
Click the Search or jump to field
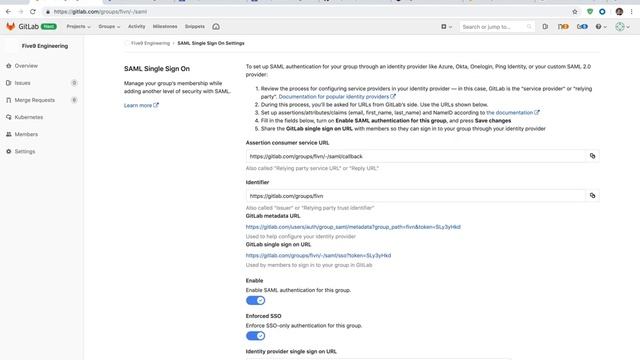(496, 27)
